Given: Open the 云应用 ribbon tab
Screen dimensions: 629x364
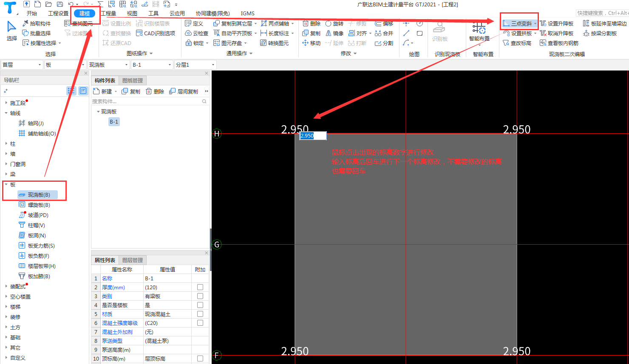Looking at the screenshot, I should (x=177, y=14).
